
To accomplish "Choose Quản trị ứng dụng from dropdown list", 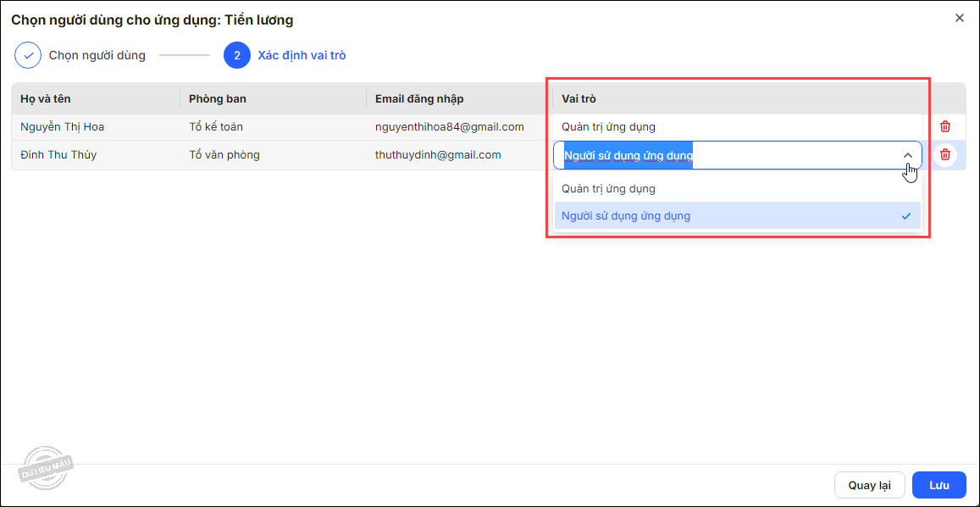I will [x=608, y=188].
